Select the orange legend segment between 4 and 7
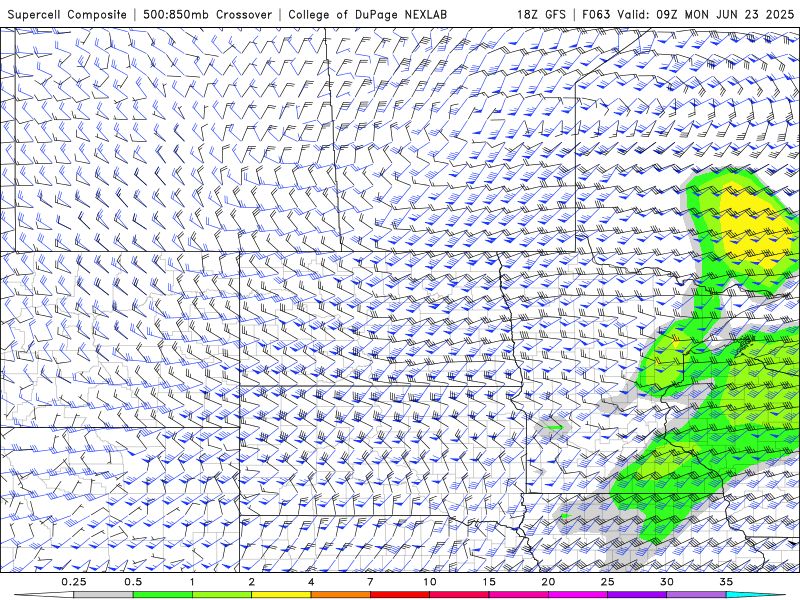800x600 pixels. click(x=340, y=595)
